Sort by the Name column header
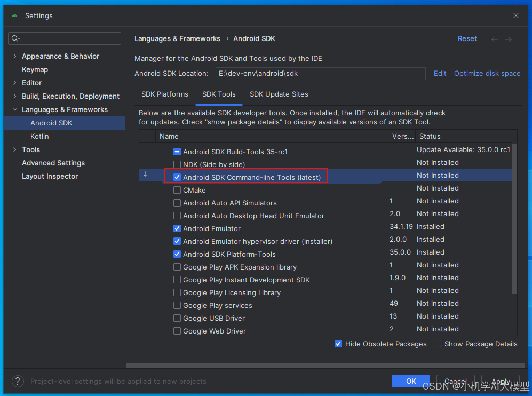532x396 pixels. 272,137
